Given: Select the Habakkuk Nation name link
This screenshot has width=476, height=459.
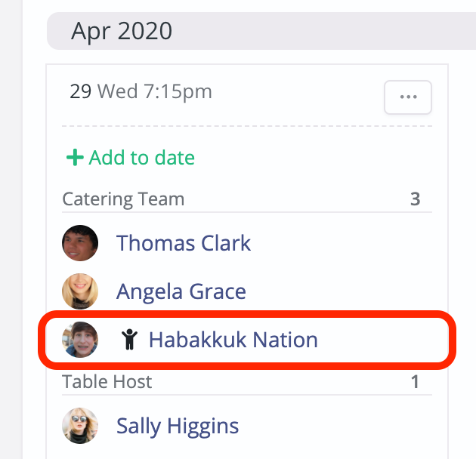Looking at the screenshot, I should click(233, 340).
